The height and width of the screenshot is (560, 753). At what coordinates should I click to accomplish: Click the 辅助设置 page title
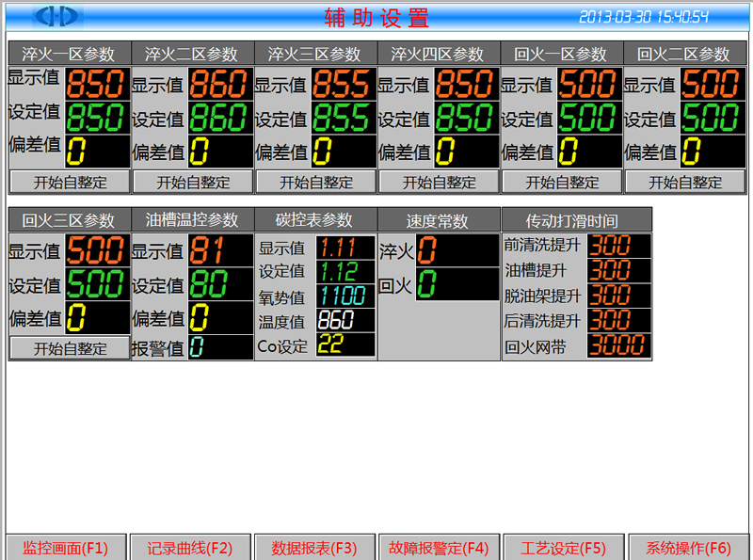[x=376, y=18]
